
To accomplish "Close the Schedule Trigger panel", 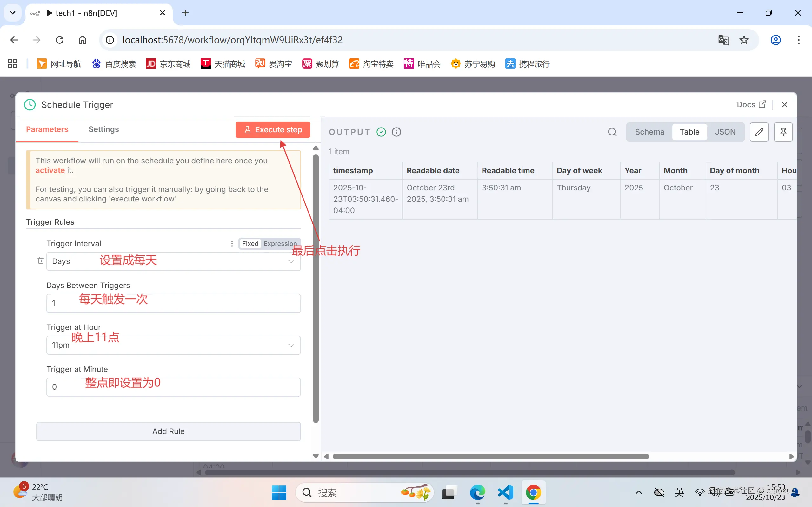I will click(x=784, y=105).
